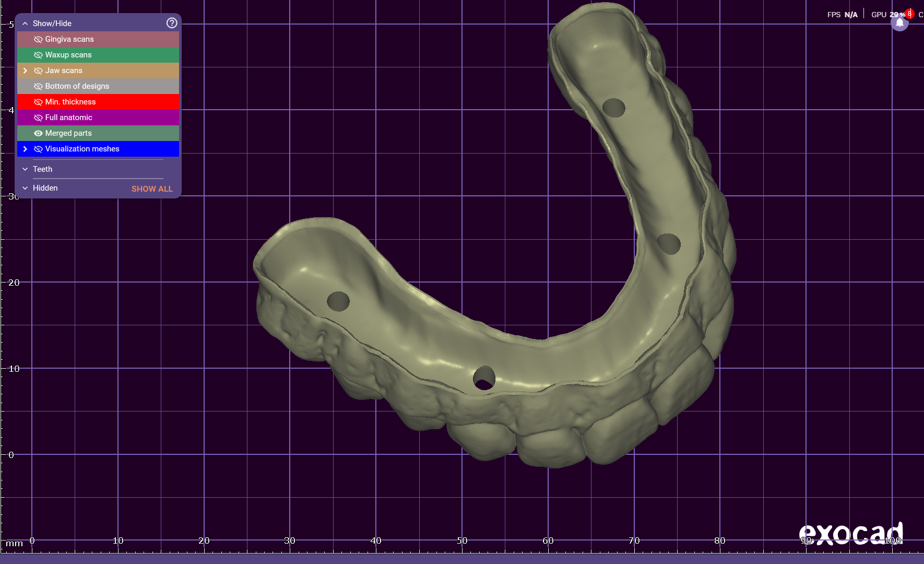Screen dimensions: 924x564
Task: Expand the Teeth section
Action: click(25, 169)
